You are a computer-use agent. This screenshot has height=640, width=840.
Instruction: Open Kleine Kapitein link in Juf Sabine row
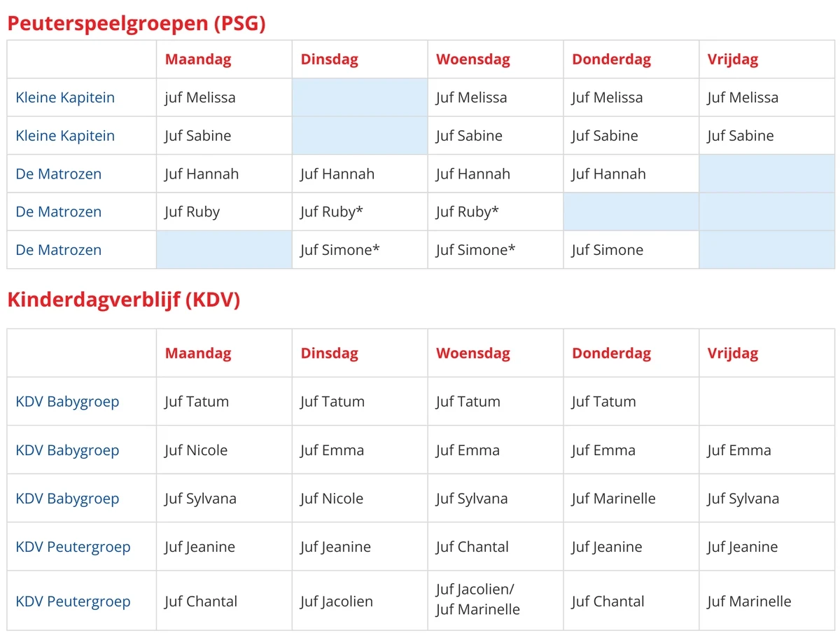(x=65, y=136)
